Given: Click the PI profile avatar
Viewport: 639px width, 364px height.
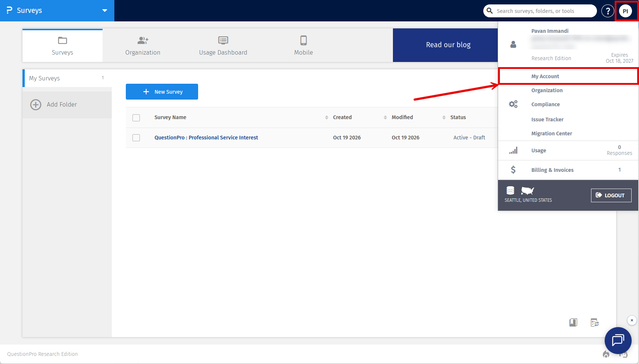Looking at the screenshot, I should click(x=625, y=11).
